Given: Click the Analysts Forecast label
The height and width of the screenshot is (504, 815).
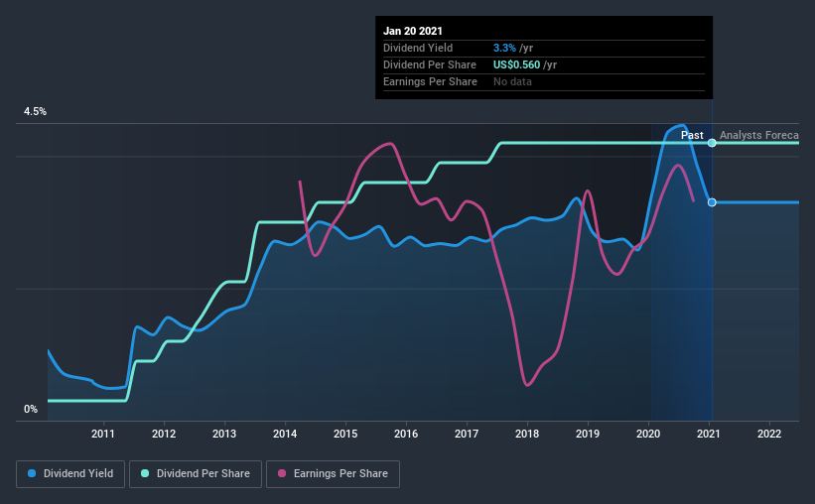Looking at the screenshot, I should (758, 135).
